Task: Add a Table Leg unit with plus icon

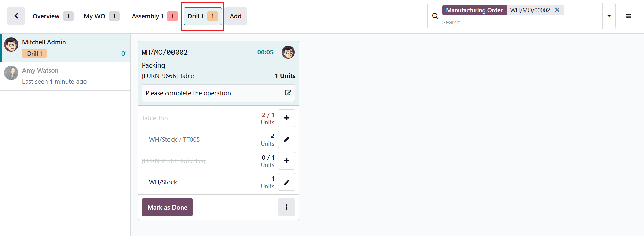Action: 286,161
